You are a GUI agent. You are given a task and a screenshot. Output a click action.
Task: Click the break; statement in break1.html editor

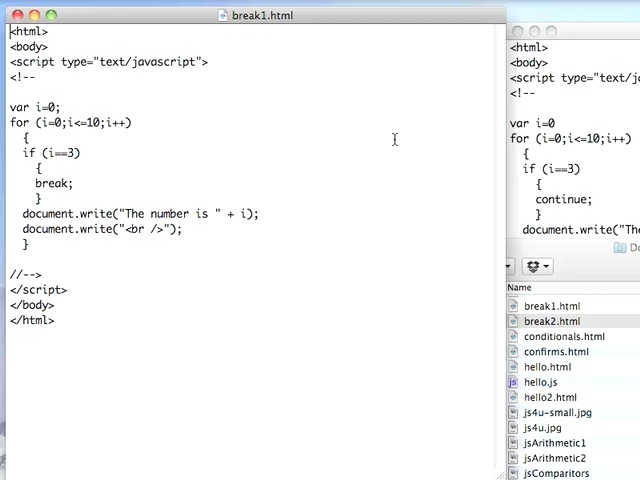(54, 183)
